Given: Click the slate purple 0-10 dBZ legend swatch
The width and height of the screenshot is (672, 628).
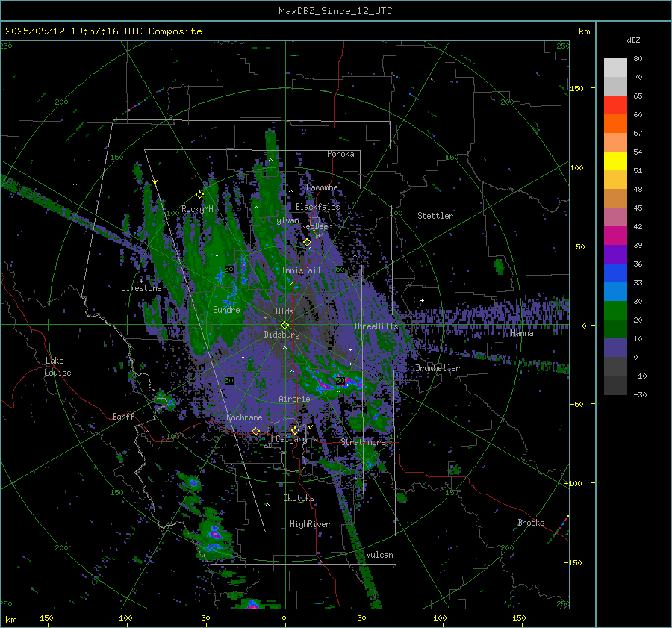Looking at the screenshot, I should (615, 348).
